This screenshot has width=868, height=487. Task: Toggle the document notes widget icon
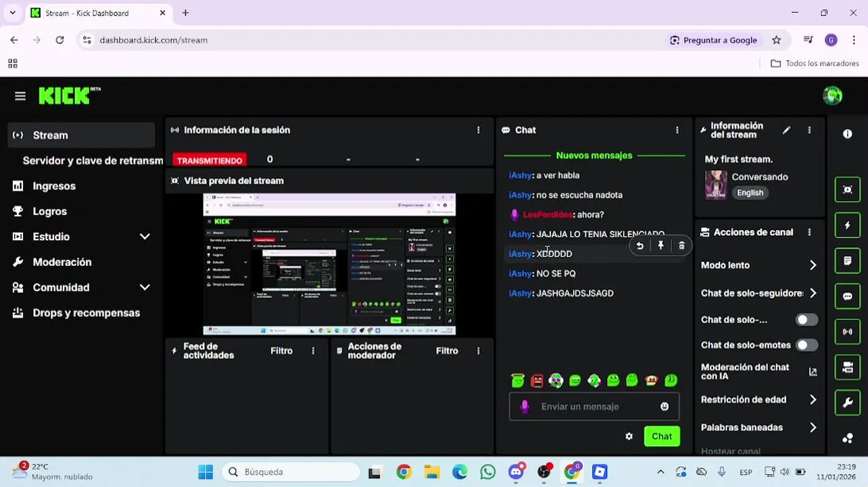pyautogui.click(x=847, y=261)
